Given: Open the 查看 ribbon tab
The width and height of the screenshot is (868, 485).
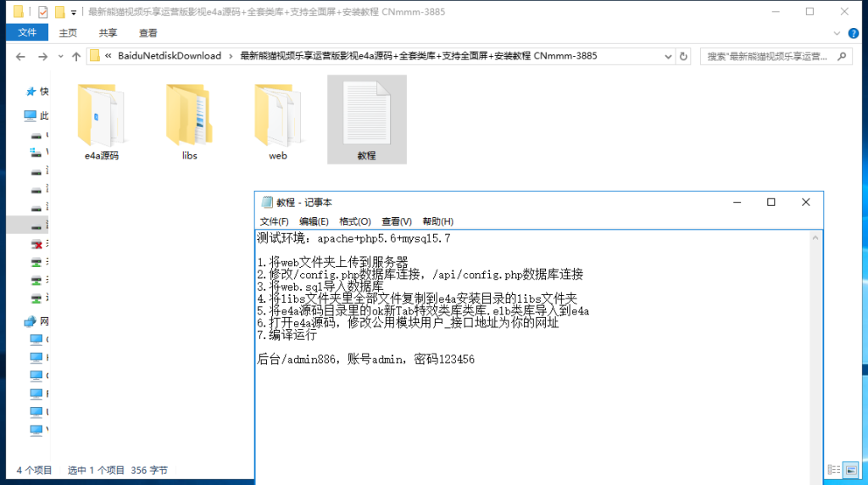Looking at the screenshot, I should coord(147,33).
